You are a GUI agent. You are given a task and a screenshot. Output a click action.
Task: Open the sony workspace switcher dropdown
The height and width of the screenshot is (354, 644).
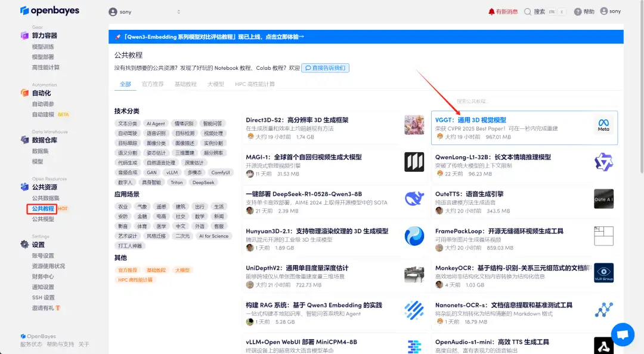pyautogui.click(x=144, y=12)
